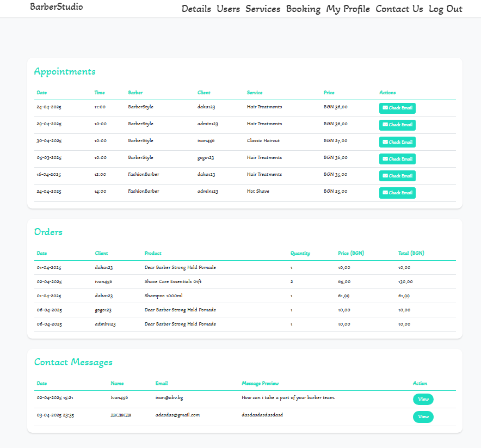This screenshot has height=448, width=481.
Task: Click the BarberStudio brand logo
Action: click(57, 7)
